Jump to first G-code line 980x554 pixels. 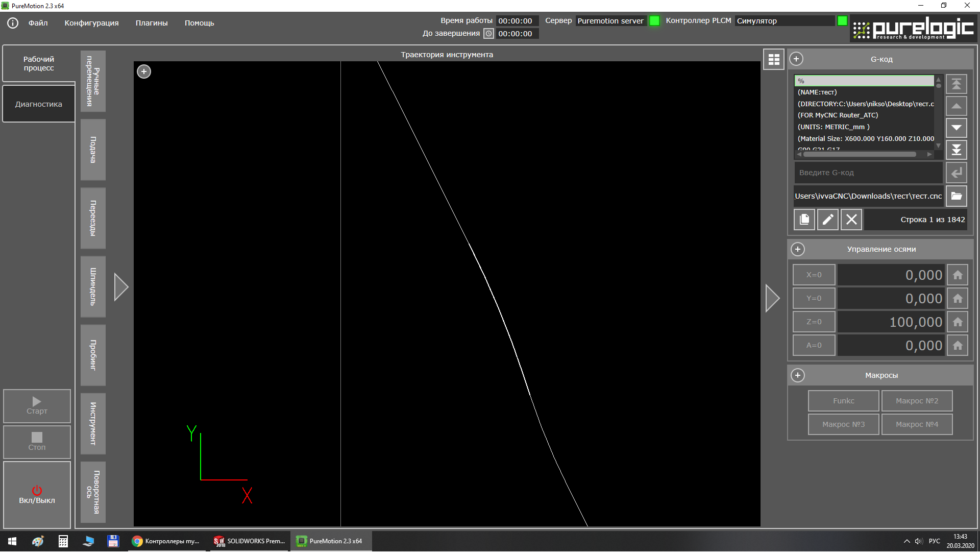(956, 84)
